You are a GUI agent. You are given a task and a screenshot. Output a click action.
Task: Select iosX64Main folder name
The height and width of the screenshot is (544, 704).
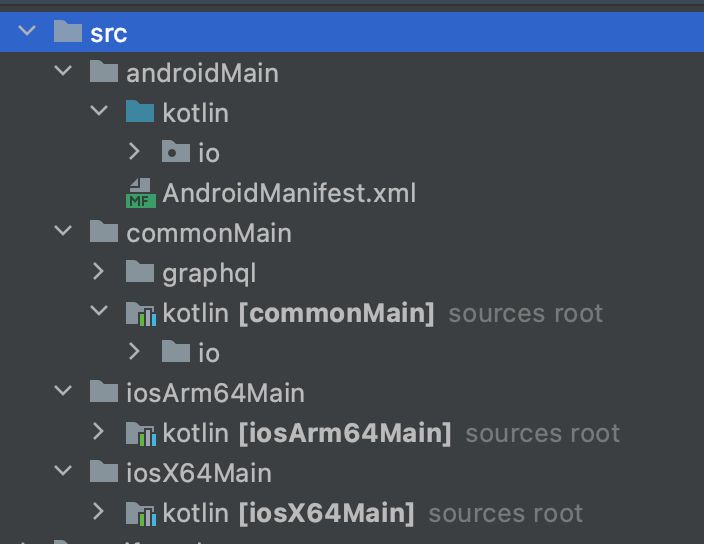(x=199, y=474)
